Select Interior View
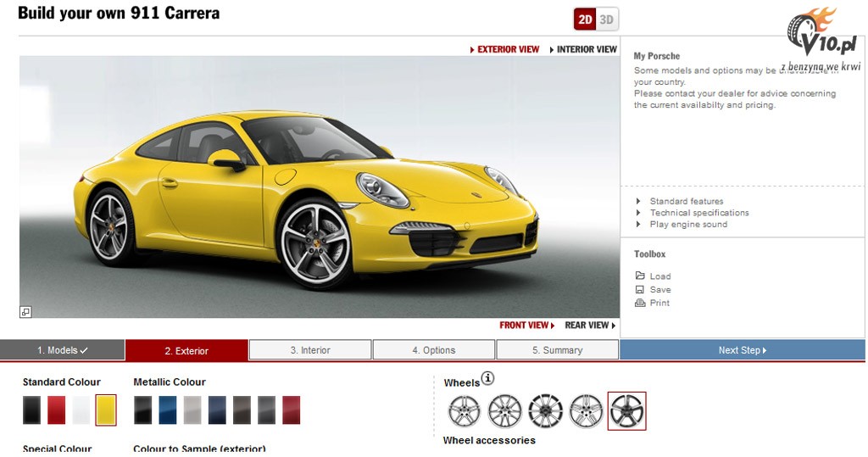Image resolution: width=868 pixels, height=457 pixels. click(583, 49)
